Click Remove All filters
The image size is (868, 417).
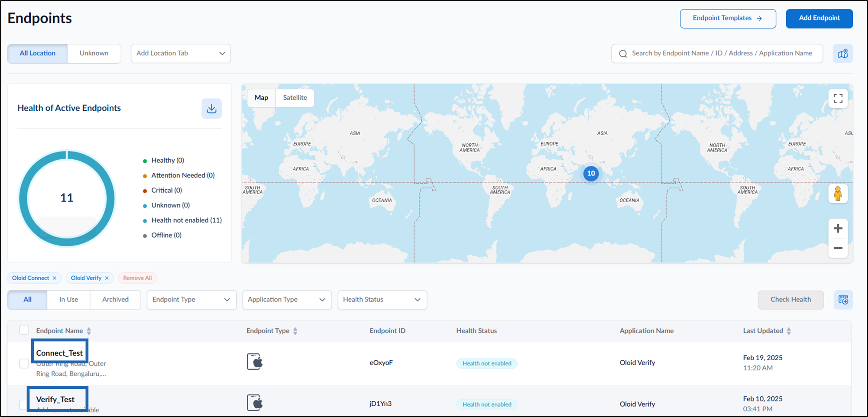(137, 278)
